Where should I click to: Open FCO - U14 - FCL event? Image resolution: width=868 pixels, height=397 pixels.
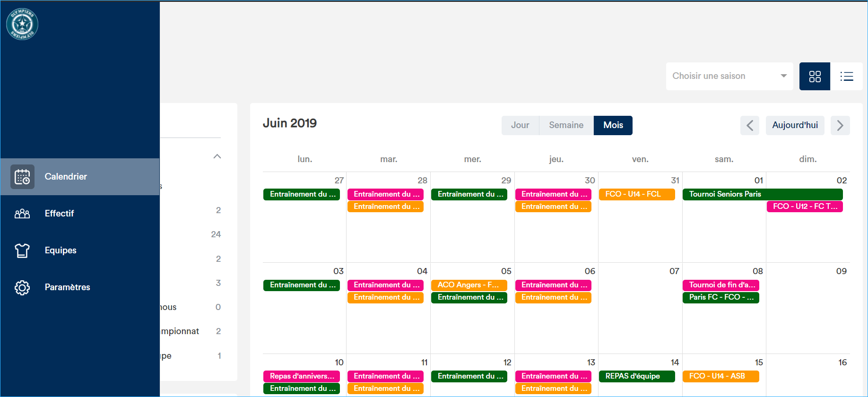point(637,194)
